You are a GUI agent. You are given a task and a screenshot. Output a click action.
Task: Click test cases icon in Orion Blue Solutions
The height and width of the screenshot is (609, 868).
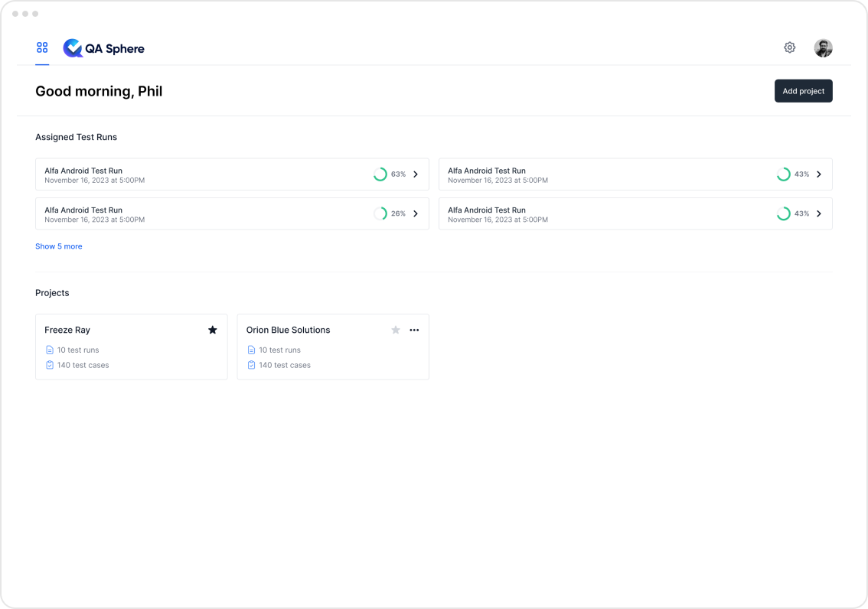pyautogui.click(x=251, y=365)
